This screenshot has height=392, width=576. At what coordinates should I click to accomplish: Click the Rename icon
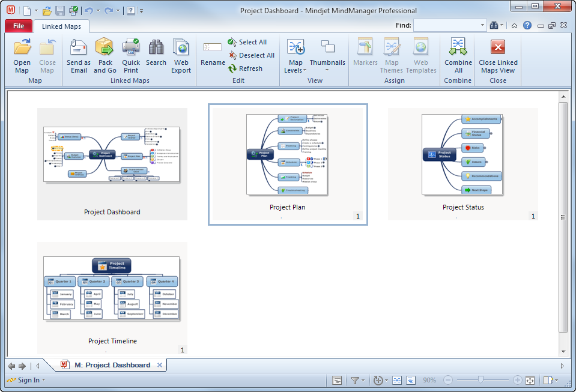coord(213,47)
